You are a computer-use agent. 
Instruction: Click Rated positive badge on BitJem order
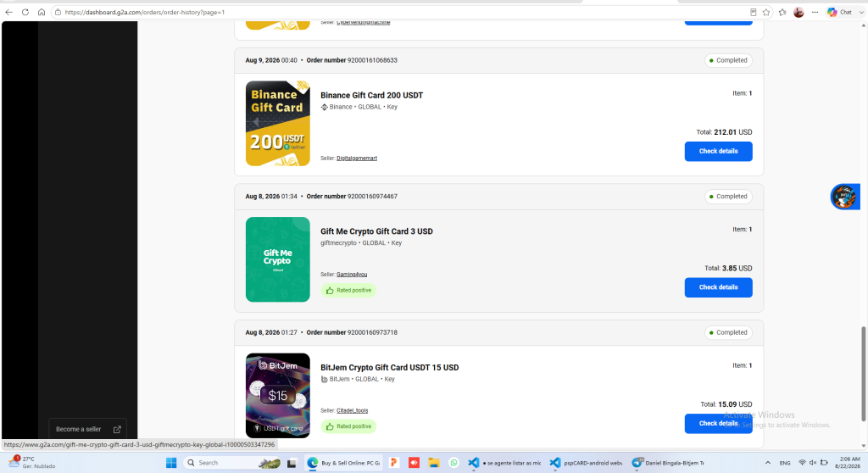tap(348, 426)
